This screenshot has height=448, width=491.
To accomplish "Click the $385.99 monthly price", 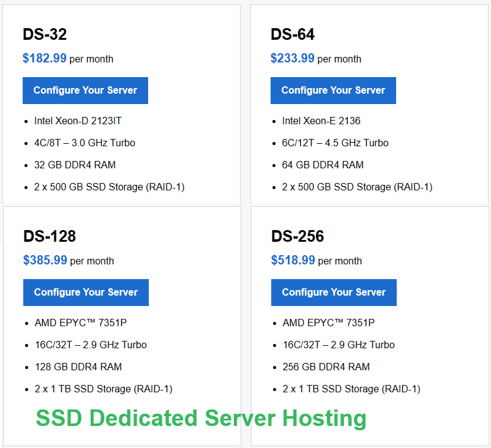I will pos(45,259).
